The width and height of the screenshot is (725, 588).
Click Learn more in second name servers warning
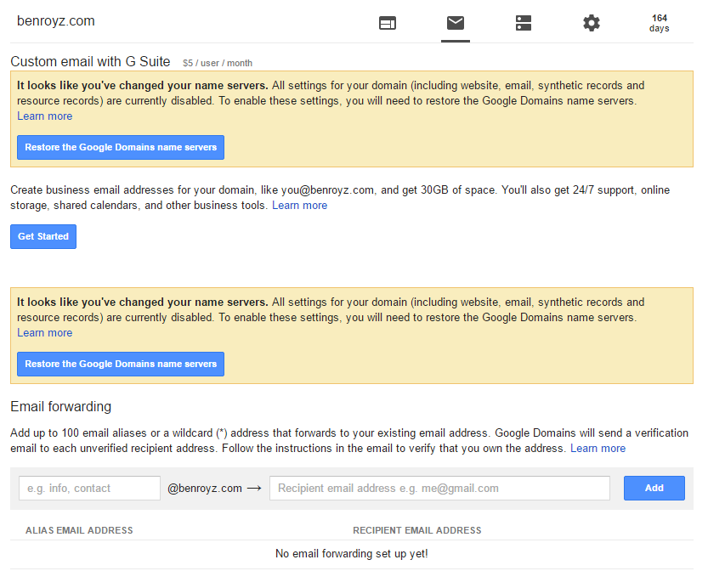[44, 333]
